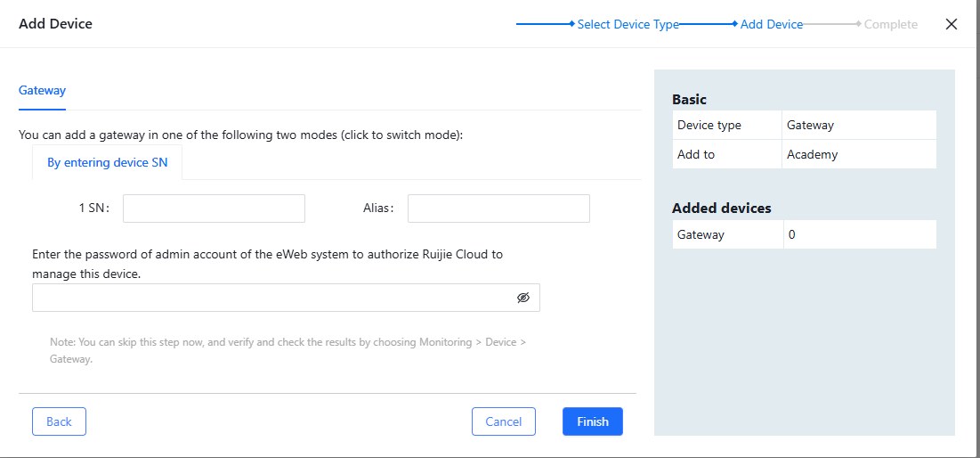The height and width of the screenshot is (458, 980).
Task: Click the Gateway row under Added devices
Action: tap(805, 234)
